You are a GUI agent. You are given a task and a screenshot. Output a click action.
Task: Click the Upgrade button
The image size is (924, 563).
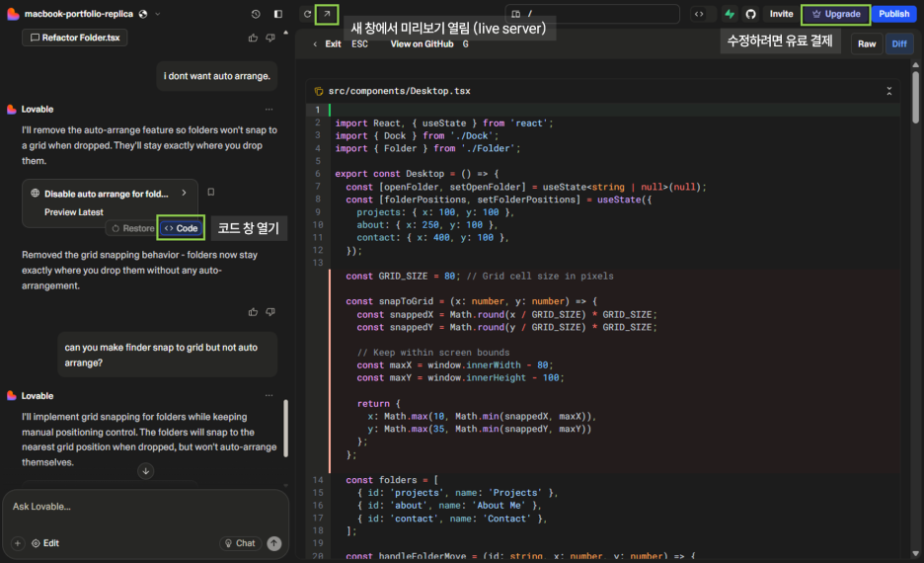click(x=835, y=14)
